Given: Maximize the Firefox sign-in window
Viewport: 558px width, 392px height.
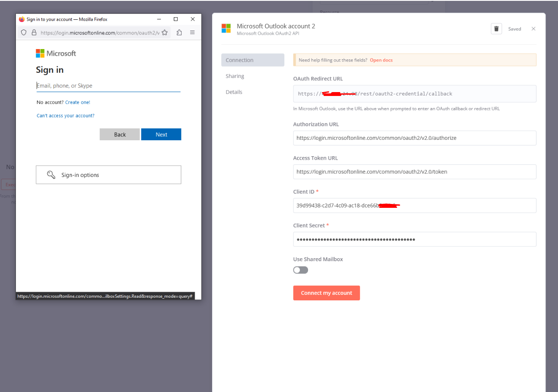Looking at the screenshot, I should [176, 19].
